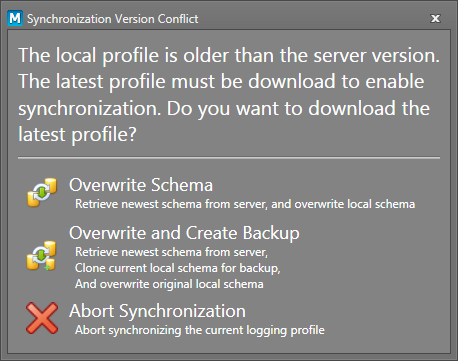
Task: Click 'And overwrite original local schema' line
Action: (169, 284)
